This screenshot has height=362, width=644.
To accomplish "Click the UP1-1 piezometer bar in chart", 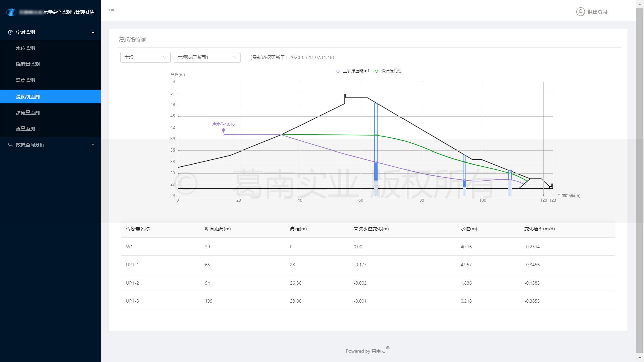I will coord(376,171).
